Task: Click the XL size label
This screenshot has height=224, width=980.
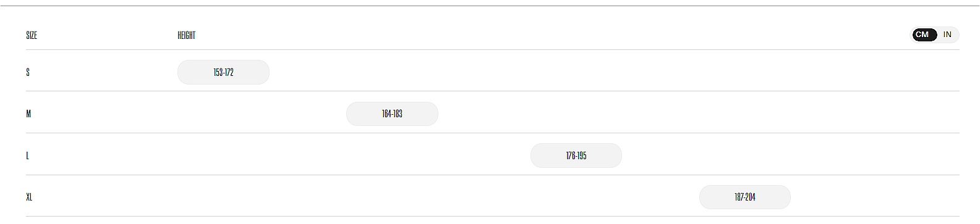Action: (x=29, y=197)
